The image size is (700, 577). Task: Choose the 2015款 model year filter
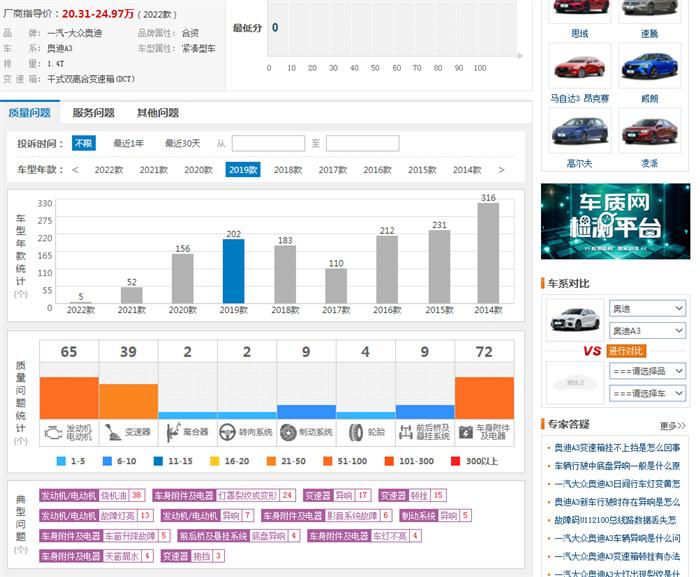[x=422, y=170]
